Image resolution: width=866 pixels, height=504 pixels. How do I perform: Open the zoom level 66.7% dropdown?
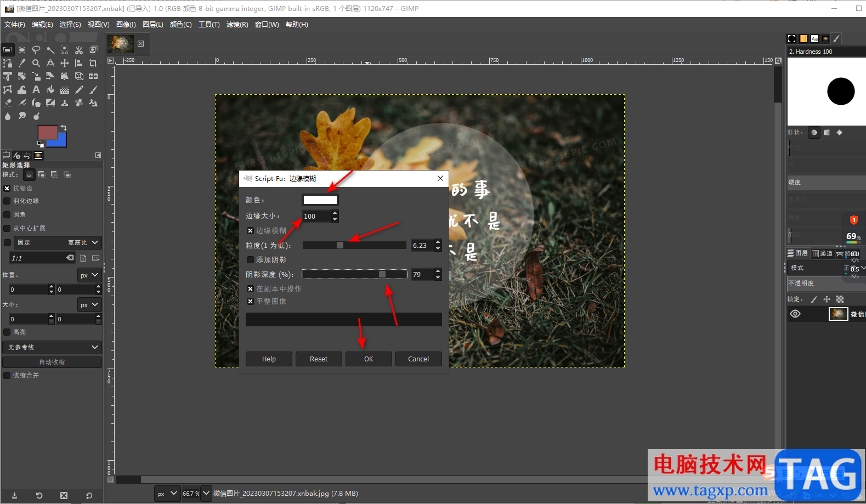point(206,494)
